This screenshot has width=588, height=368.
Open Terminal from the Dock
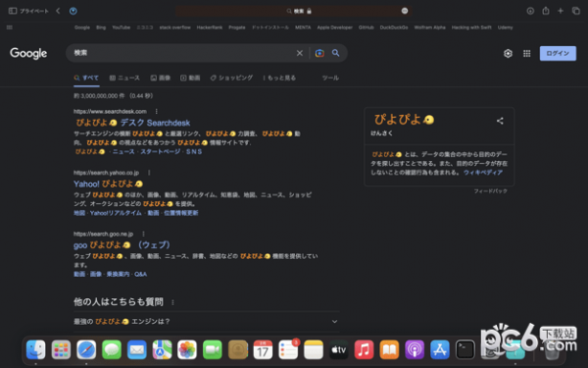[x=465, y=349]
